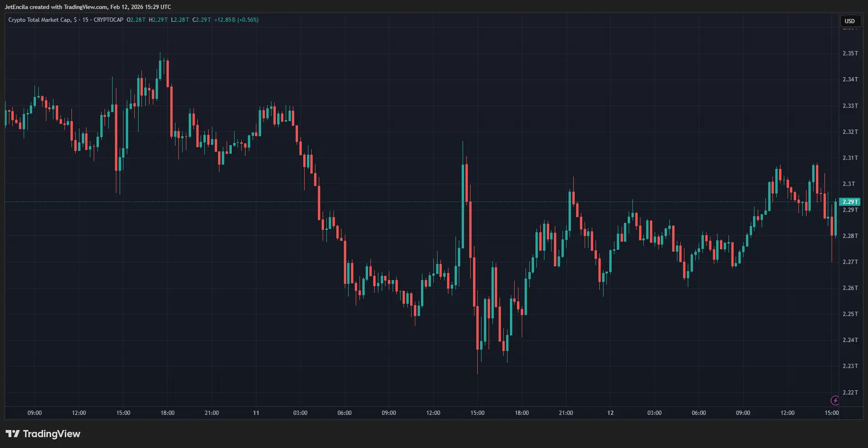Image resolution: width=868 pixels, height=448 pixels.
Task: Select the high value H2.29T
Action: [x=158, y=20]
